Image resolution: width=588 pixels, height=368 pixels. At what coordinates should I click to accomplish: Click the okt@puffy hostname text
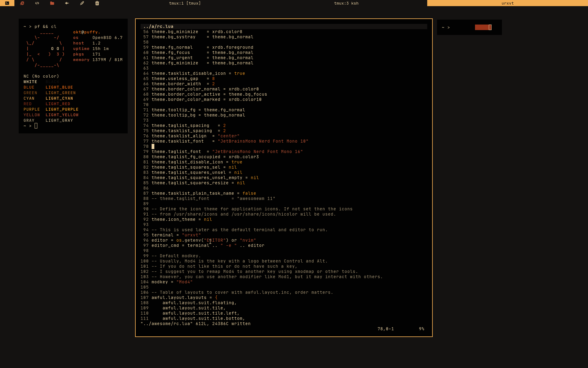click(86, 32)
